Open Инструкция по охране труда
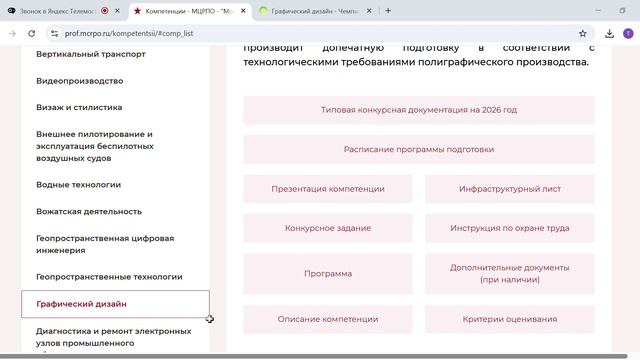The height and width of the screenshot is (360, 640). (510, 228)
